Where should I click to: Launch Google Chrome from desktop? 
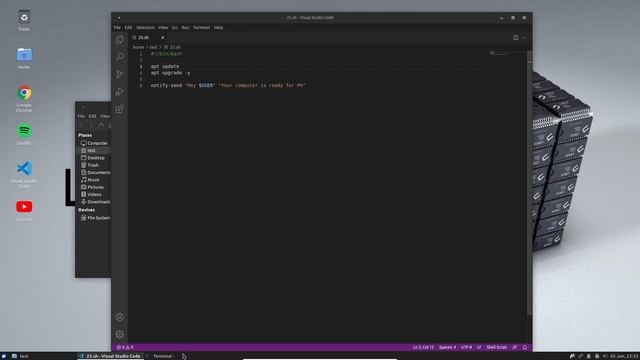click(x=24, y=99)
